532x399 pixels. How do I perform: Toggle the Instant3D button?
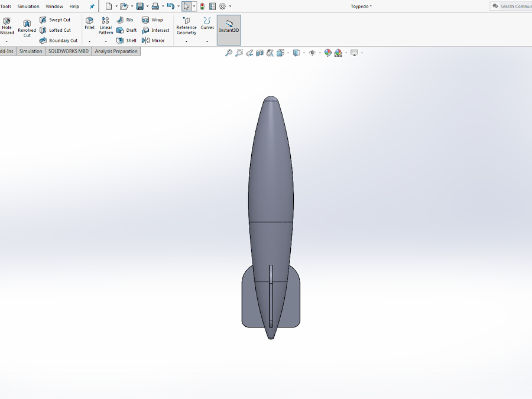pyautogui.click(x=229, y=30)
